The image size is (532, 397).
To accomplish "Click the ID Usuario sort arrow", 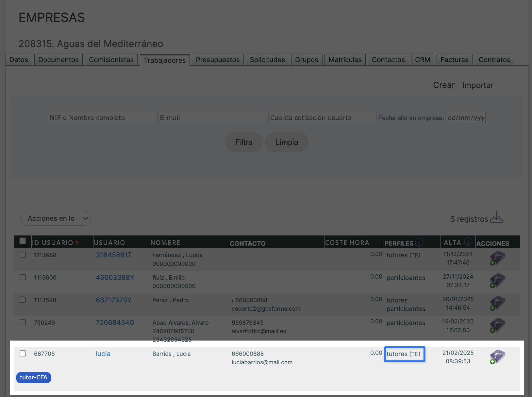I will pyautogui.click(x=77, y=243).
